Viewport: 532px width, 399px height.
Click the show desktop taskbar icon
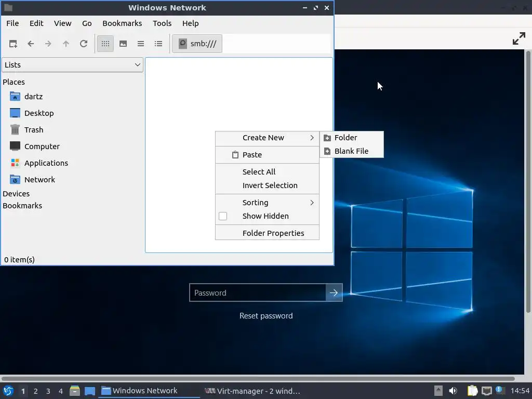point(89,391)
